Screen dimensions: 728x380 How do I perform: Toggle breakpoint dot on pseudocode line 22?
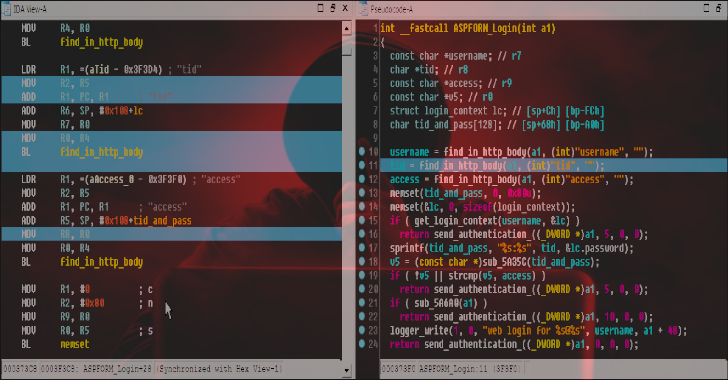362,316
